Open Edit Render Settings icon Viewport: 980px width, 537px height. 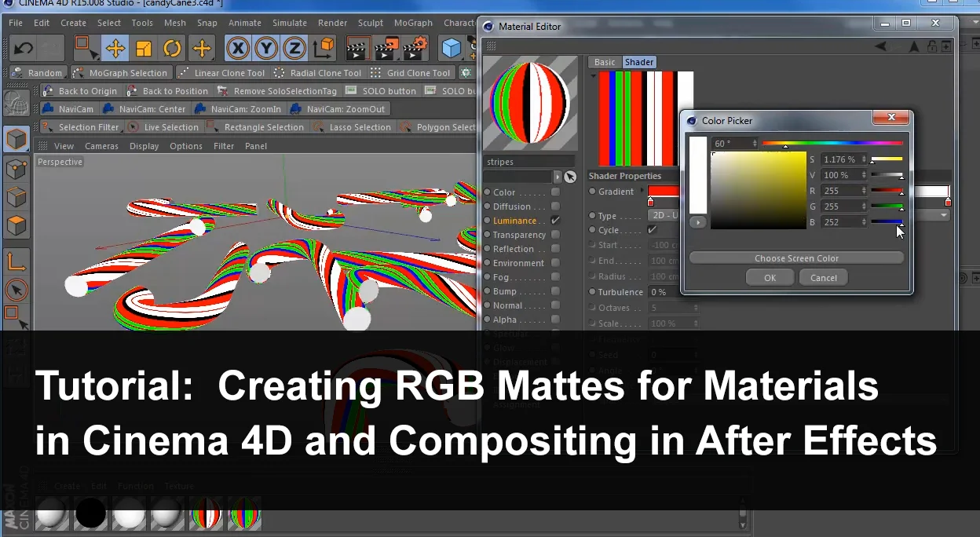[x=415, y=49]
